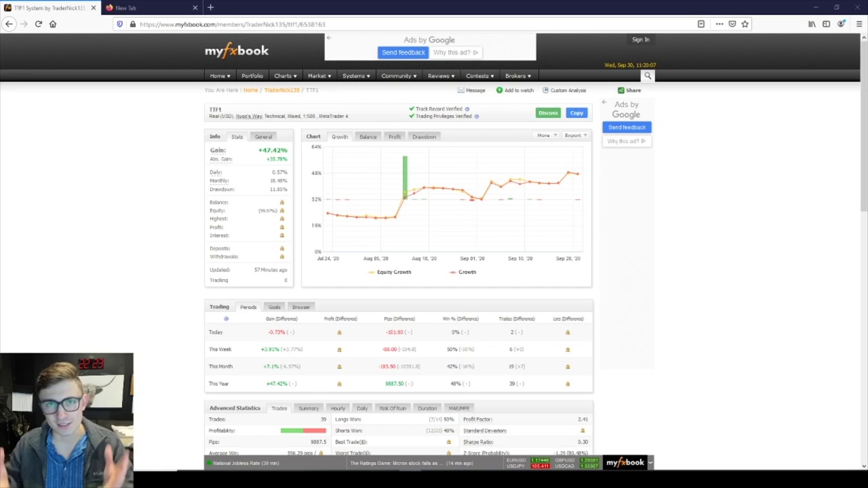Reload the page with the refresh icon
Screen dimensions: 868x488
pyautogui.click(x=38, y=24)
